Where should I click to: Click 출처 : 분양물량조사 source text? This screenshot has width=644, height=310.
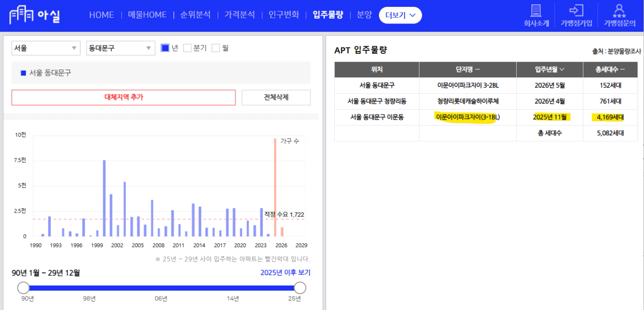tap(616, 52)
